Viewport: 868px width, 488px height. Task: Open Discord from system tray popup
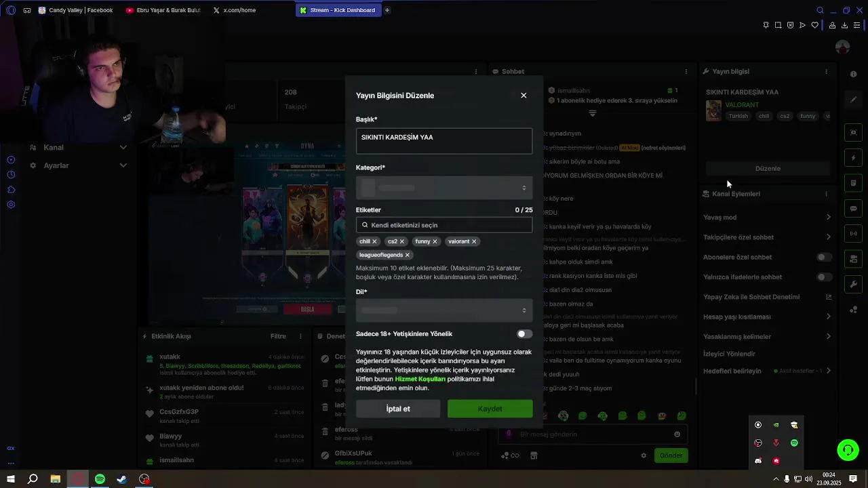(x=758, y=461)
